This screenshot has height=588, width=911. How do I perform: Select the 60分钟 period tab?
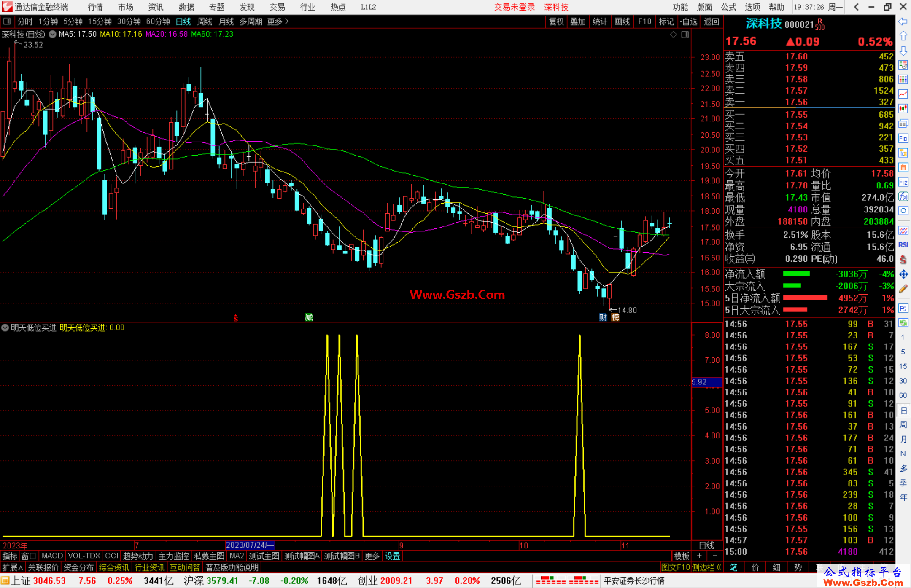coord(157,21)
